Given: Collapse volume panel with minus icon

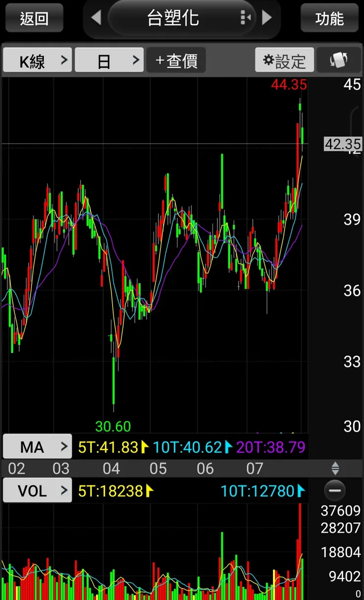Looking at the screenshot, I should point(335,490).
